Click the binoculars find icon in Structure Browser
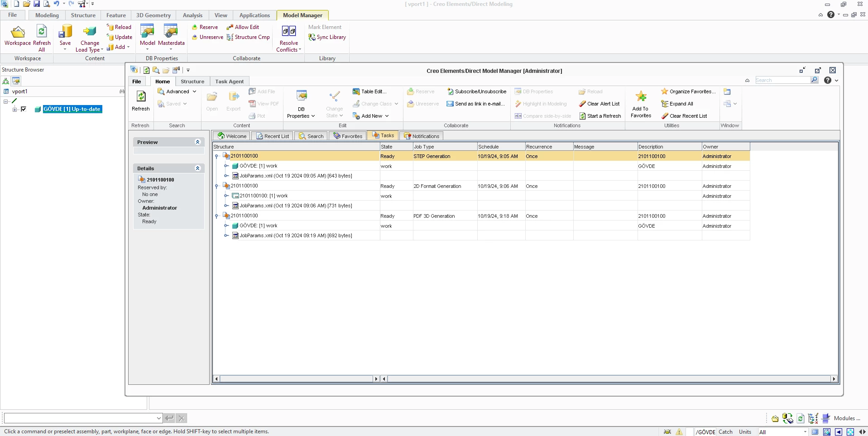Image resolution: width=868 pixels, height=436 pixels. click(x=121, y=91)
